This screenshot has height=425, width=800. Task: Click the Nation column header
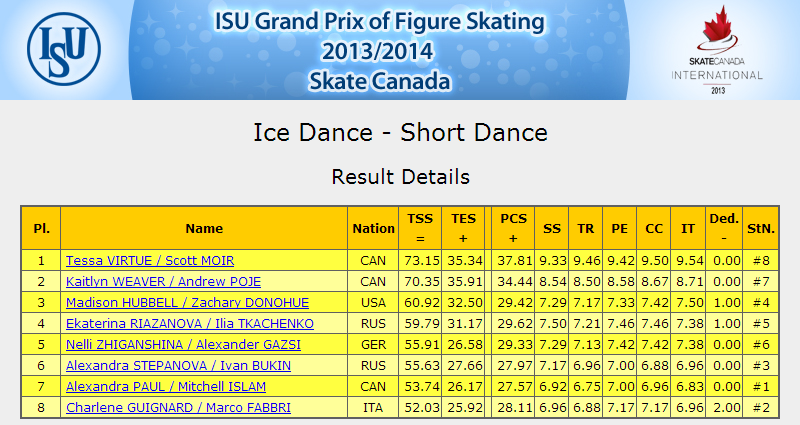(x=373, y=228)
